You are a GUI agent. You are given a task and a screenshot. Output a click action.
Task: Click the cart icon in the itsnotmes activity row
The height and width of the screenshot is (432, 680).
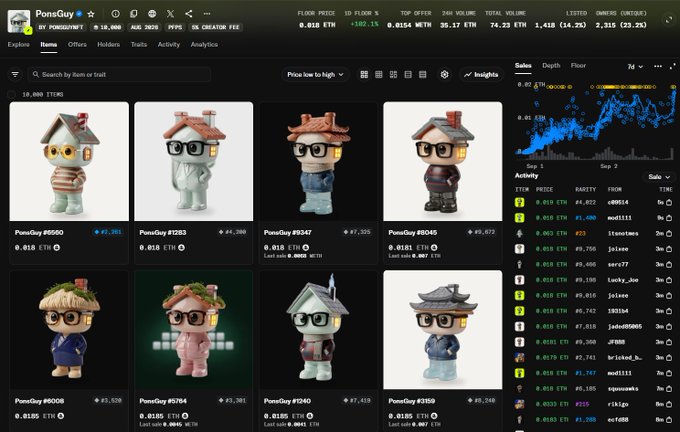pyautogui.click(x=669, y=233)
